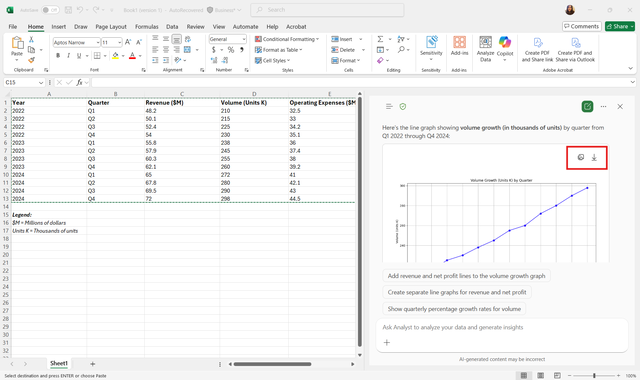Click the Percent Style icon
640x380 pixels.
pos(231,50)
